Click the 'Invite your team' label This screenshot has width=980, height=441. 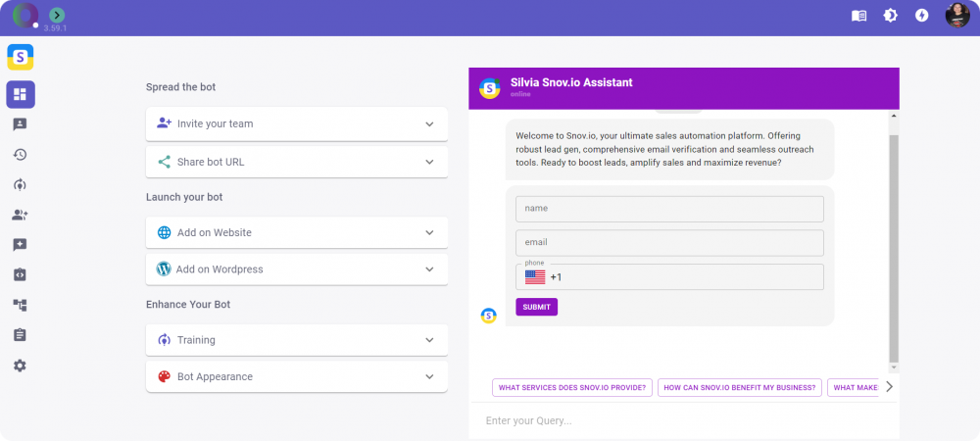[215, 123]
